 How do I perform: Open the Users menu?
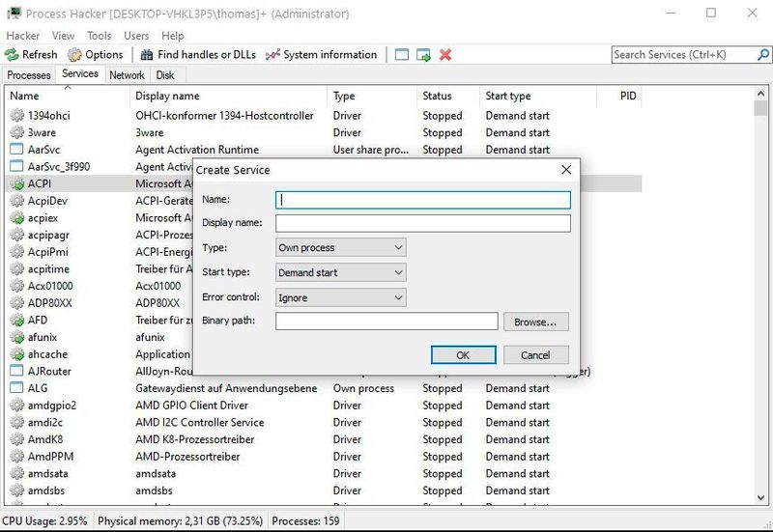point(136,36)
